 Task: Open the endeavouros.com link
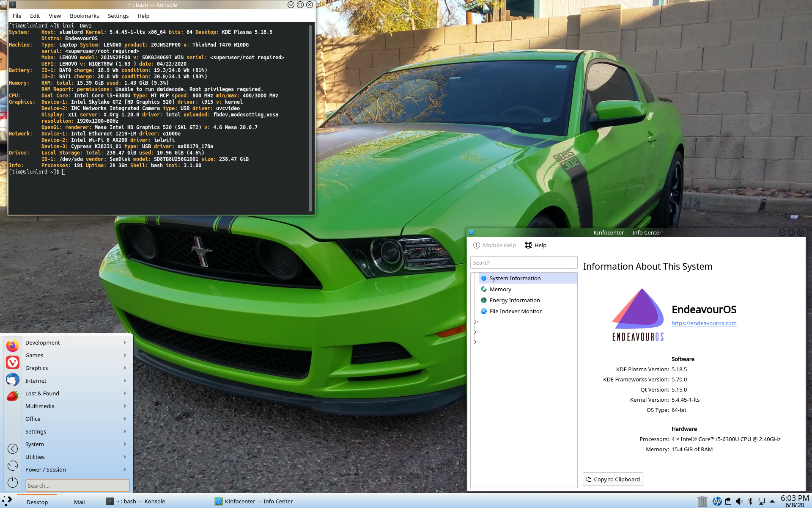point(704,323)
